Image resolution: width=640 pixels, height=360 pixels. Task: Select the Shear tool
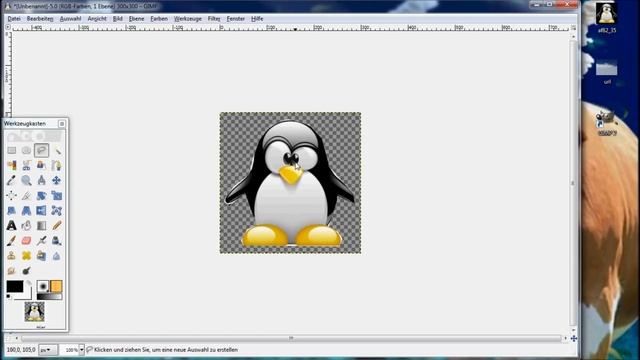11,211
